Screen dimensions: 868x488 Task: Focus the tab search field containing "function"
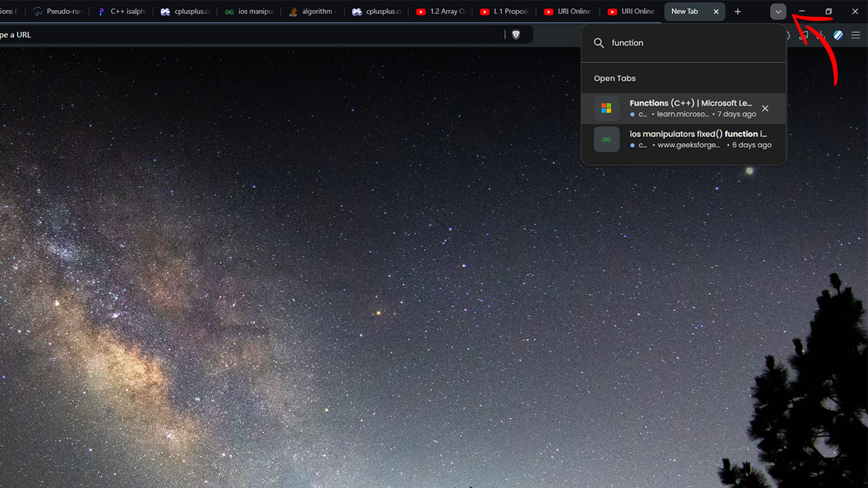[692, 43]
